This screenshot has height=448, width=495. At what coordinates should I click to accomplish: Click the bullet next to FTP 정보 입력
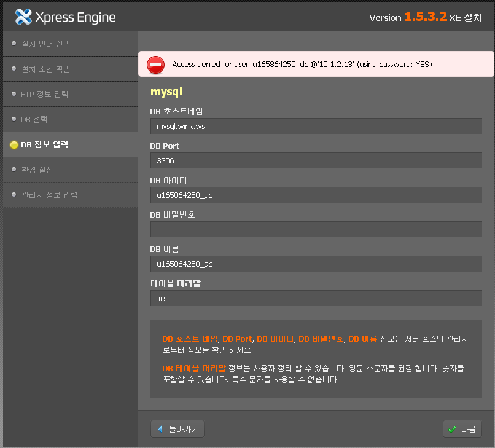pyautogui.click(x=13, y=94)
